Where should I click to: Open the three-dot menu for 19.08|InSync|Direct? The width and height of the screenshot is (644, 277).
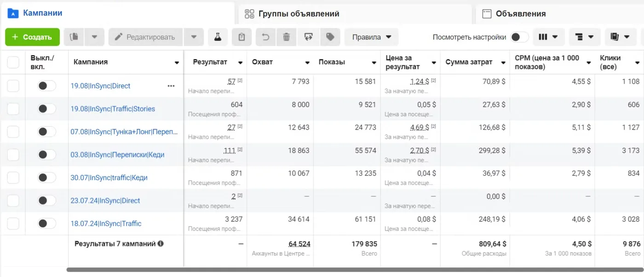click(171, 86)
